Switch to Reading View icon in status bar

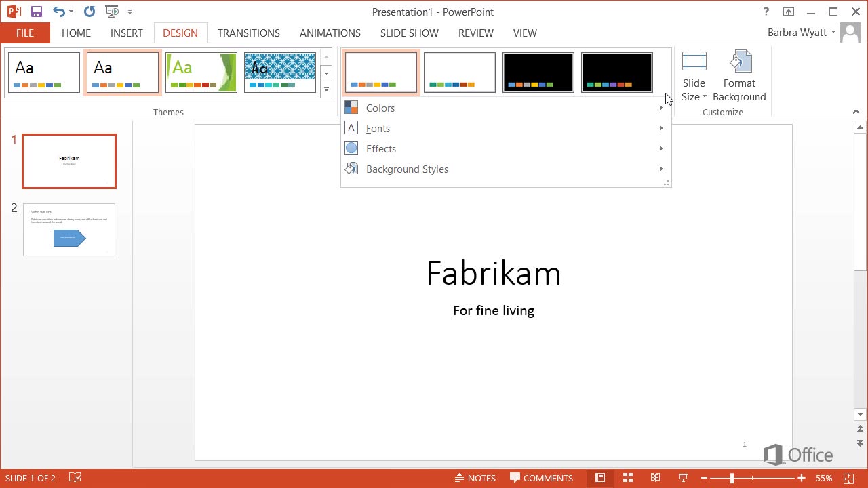(655, 478)
